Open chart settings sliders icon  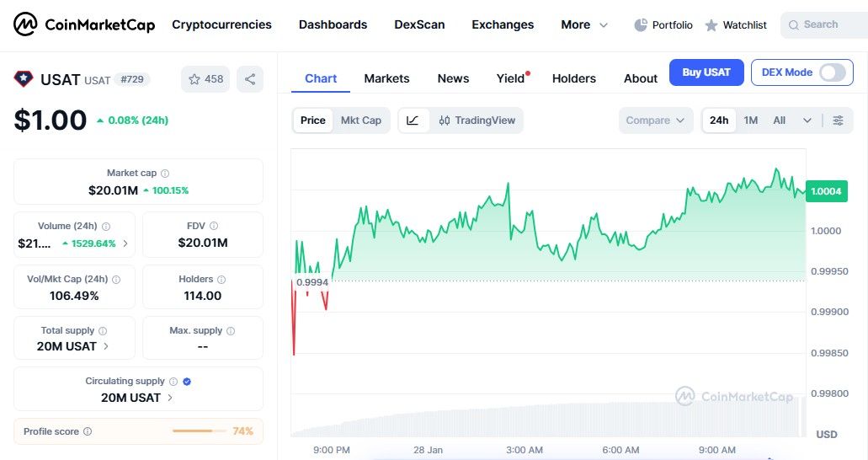coord(838,120)
